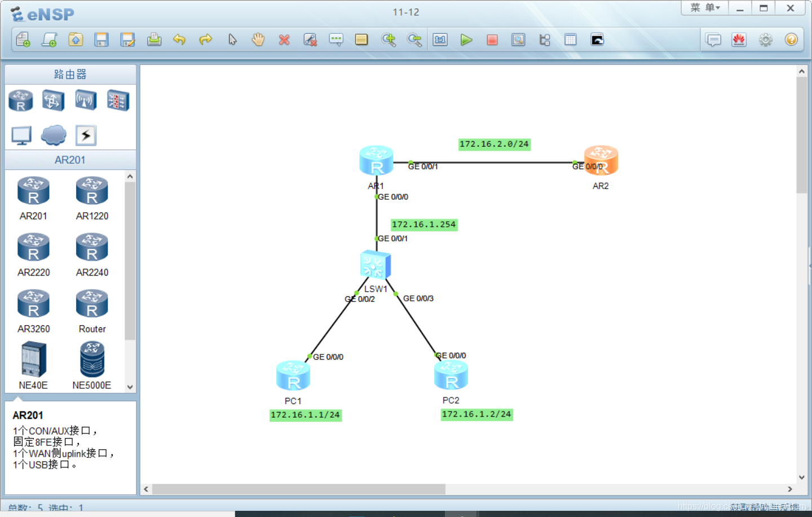Open settings gear in toolbar
The height and width of the screenshot is (517, 812).
(765, 40)
